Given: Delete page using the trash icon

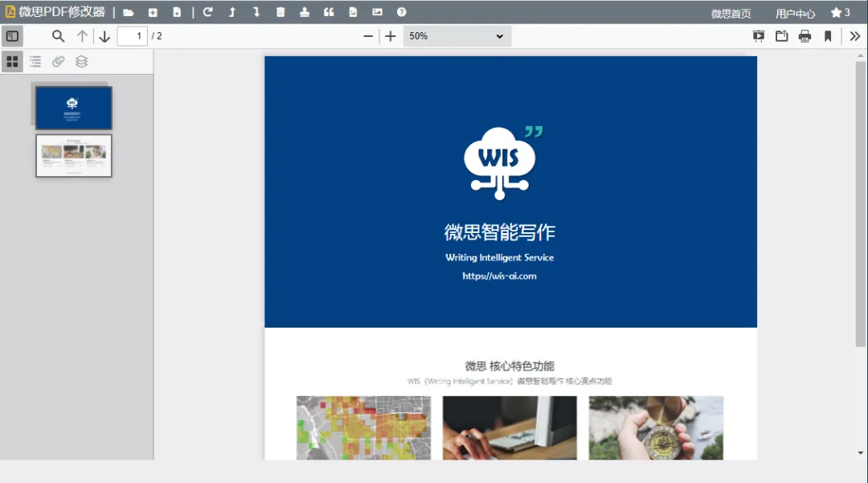Looking at the screenshot, I should tap(280, 11).
